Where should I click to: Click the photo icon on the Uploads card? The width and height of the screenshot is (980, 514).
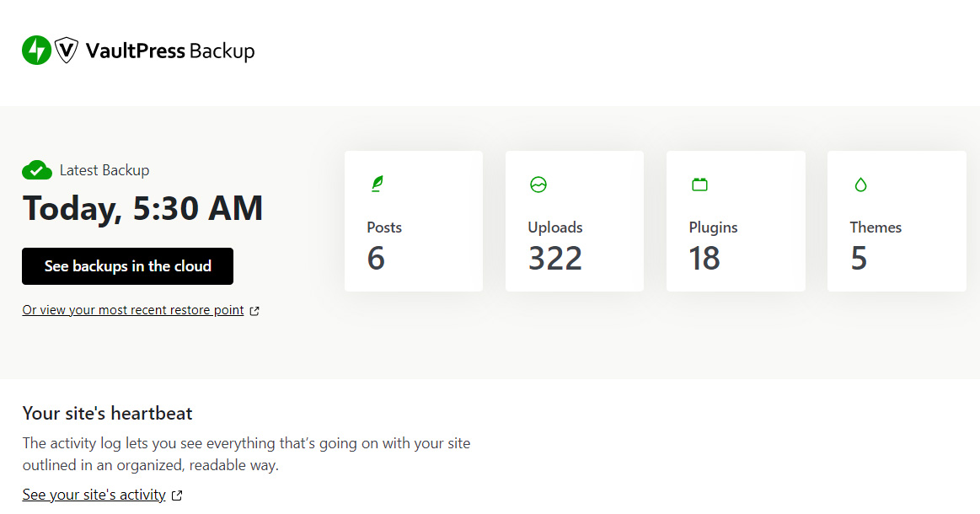tap(538, 184)
